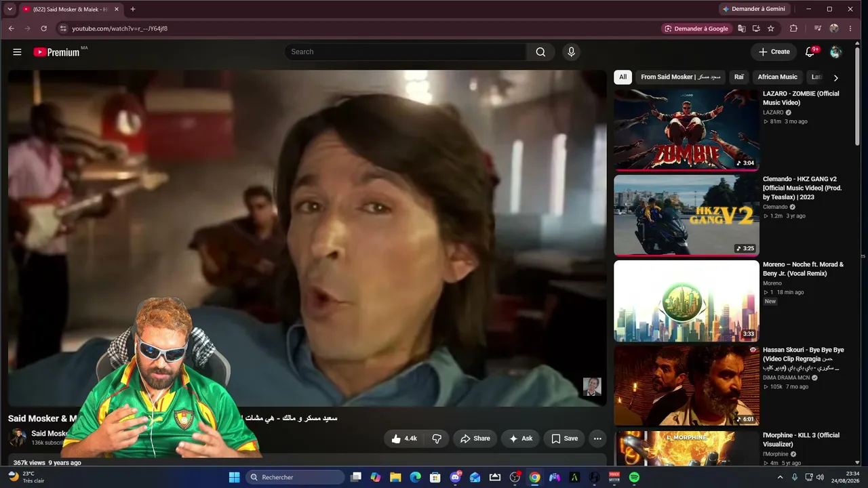Open the Moreno Noche remix thumbnail
Image resolution: width=868 pixels, height=488 pixels.
(686, 300)
